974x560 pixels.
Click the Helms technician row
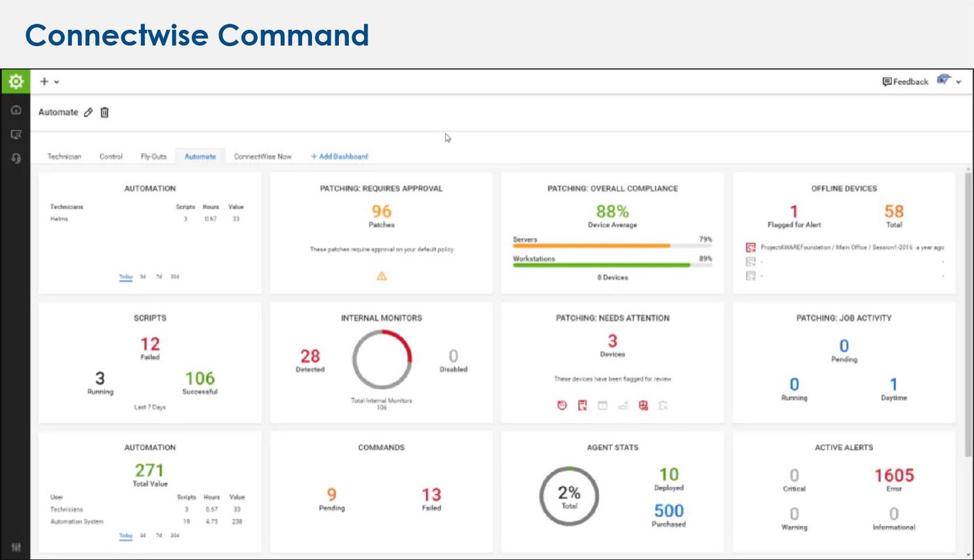pyautogui.click(x=148, y=219)
